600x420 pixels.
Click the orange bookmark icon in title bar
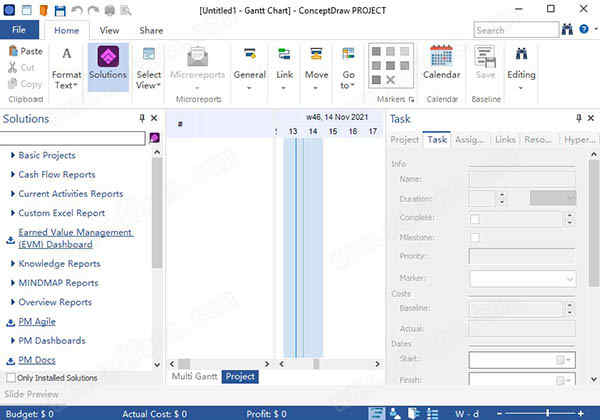coord(44,10)
